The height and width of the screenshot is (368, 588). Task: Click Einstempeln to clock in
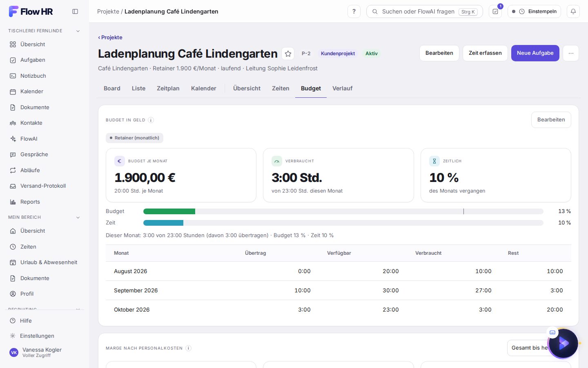coord(534,11)
